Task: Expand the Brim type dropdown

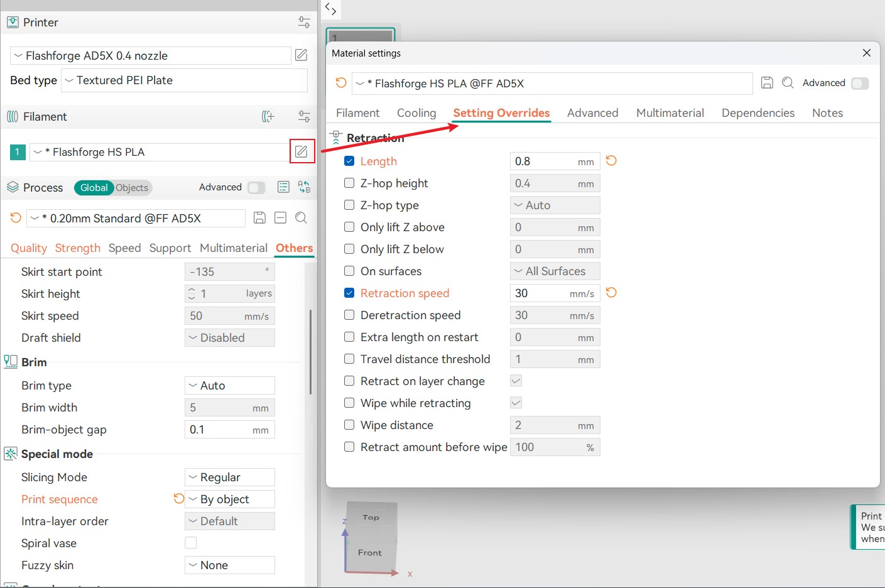Action: (230, 385)
